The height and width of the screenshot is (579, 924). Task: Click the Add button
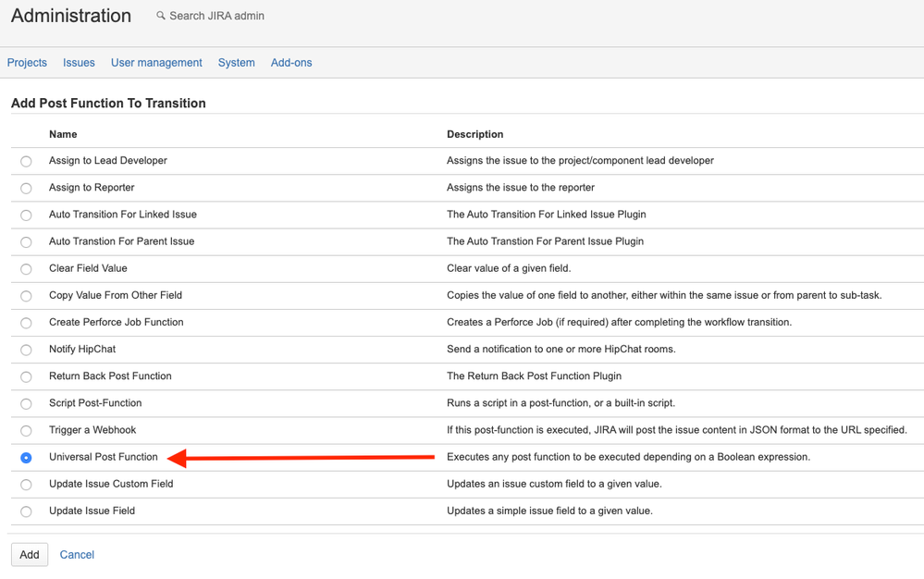point(30,555)
